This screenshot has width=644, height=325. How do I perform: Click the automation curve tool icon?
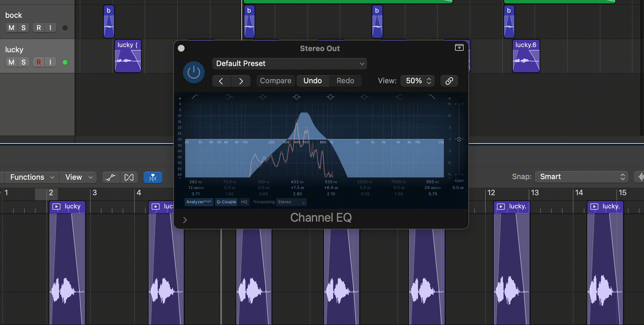[110, 177]
